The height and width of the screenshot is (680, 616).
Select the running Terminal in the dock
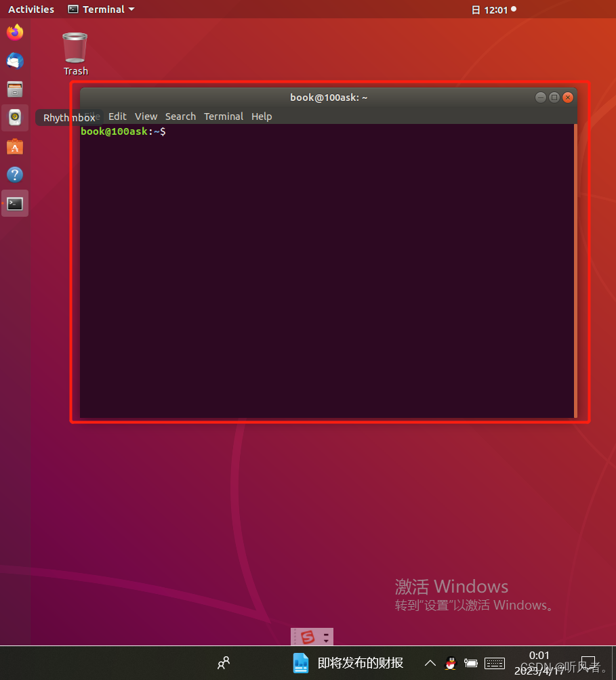pyautogui.click(x=14, y=203)
